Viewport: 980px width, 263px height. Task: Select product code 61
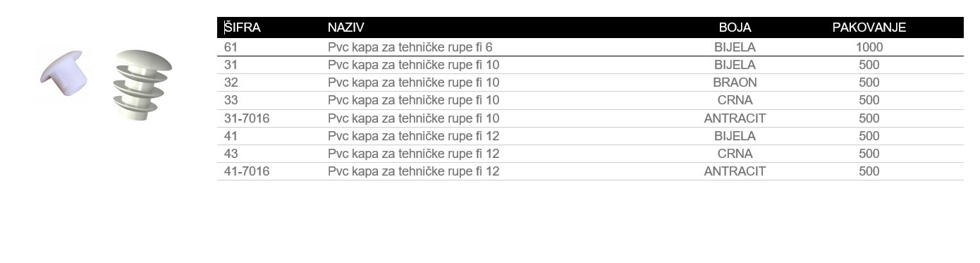[x=231, y=47]
